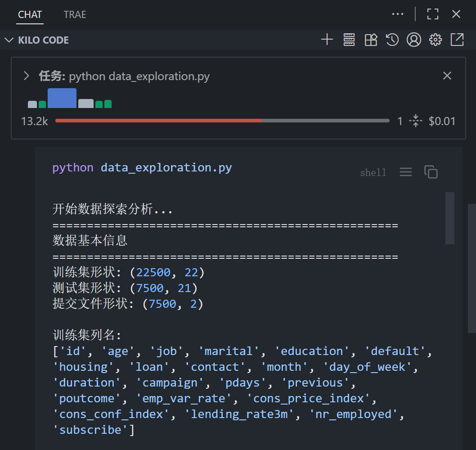This screenshot has width=476, height=450.
Task: Expand the task header chevron
Action: (27, 76)
